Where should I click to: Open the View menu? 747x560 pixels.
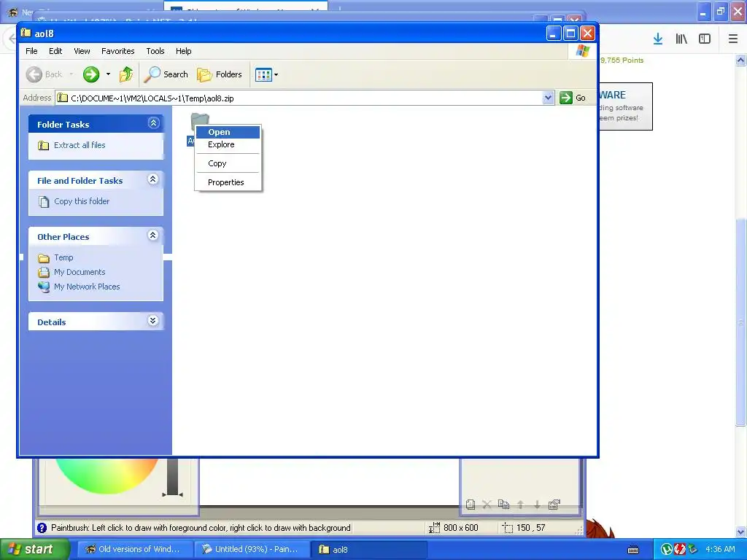(x=82, y=51)
